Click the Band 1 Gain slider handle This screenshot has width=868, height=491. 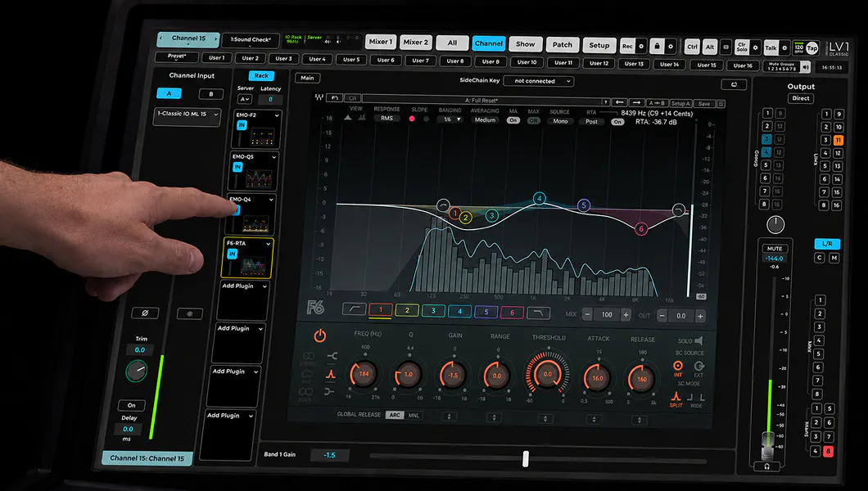[526, 458]
